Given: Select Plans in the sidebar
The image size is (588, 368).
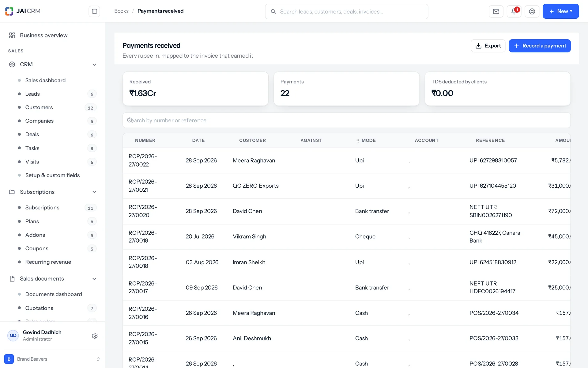Looking at the screenshot, I should (32, 221).
